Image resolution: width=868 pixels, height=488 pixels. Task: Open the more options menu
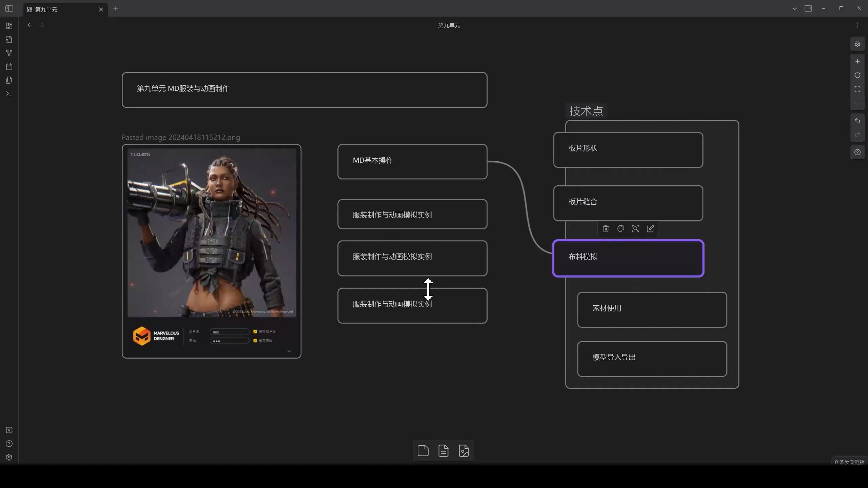pyautogui.click(x=857, y=25)
